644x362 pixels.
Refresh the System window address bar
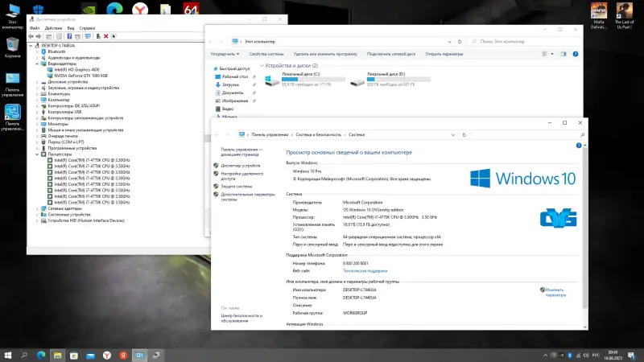point(464,134)
